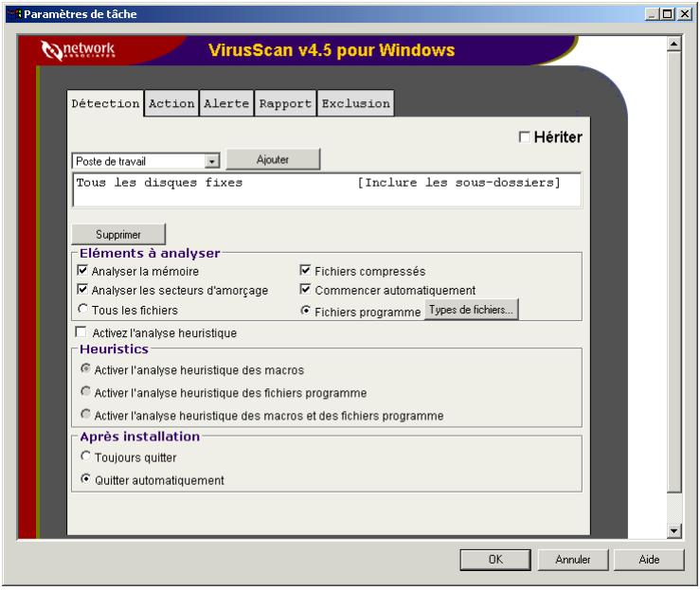The width and height of the screenshot is (700, 590).
Task: Uncheck Commencer automatiquement
Action: pyautogui.click(x=305, y=290)
